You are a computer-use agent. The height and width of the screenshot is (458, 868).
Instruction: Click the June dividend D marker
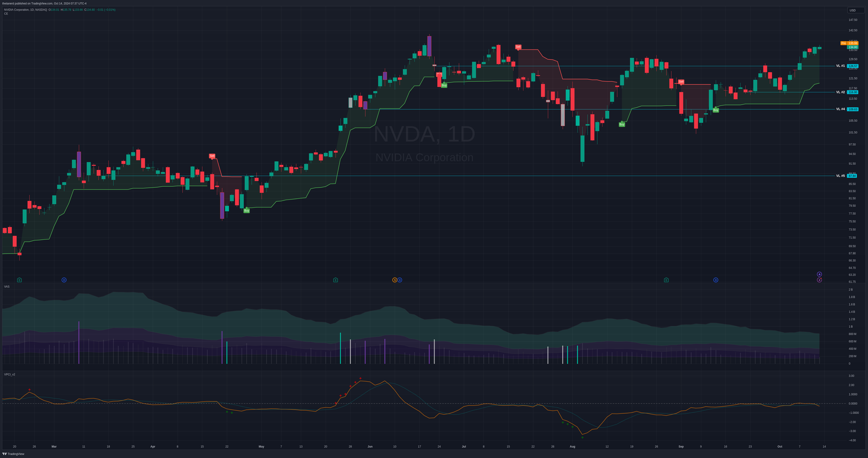[x=400, y=280]
